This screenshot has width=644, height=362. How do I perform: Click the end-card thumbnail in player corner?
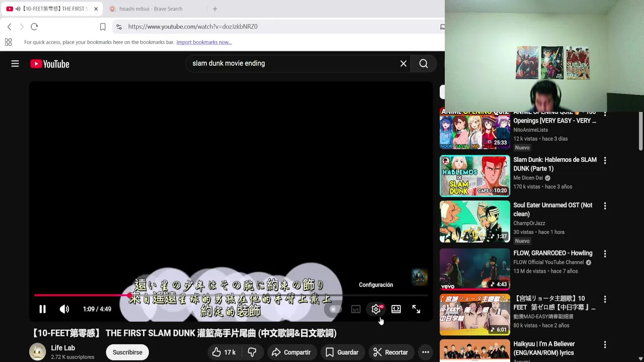tap(420, 277)
